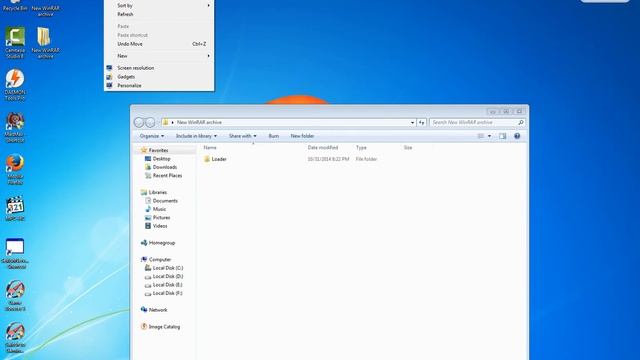Image resolution: width=640 pixels, height=360 pixels.
Task: Open the Videos library
Action: (x=156, y=226)
